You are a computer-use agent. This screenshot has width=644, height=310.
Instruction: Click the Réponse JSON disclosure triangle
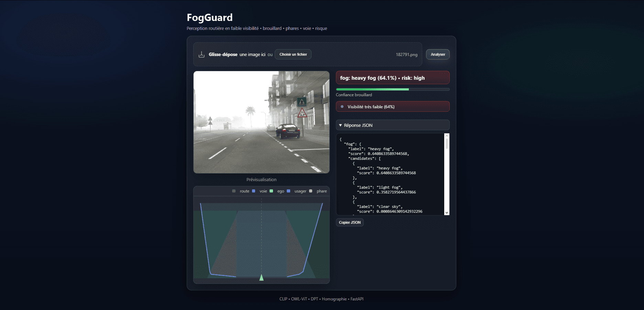[x=340, y=125]
